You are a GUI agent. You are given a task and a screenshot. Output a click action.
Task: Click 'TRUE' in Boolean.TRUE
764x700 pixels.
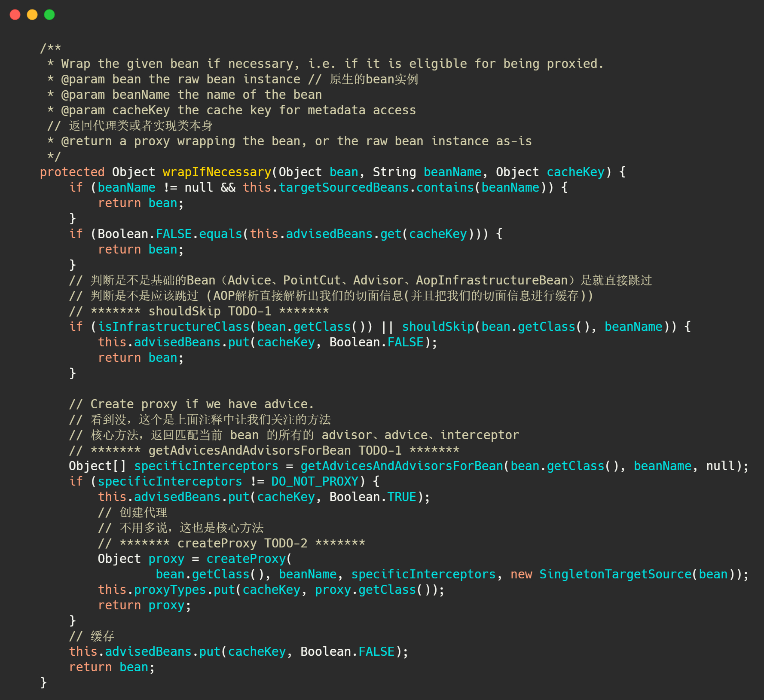click(402, 497)
